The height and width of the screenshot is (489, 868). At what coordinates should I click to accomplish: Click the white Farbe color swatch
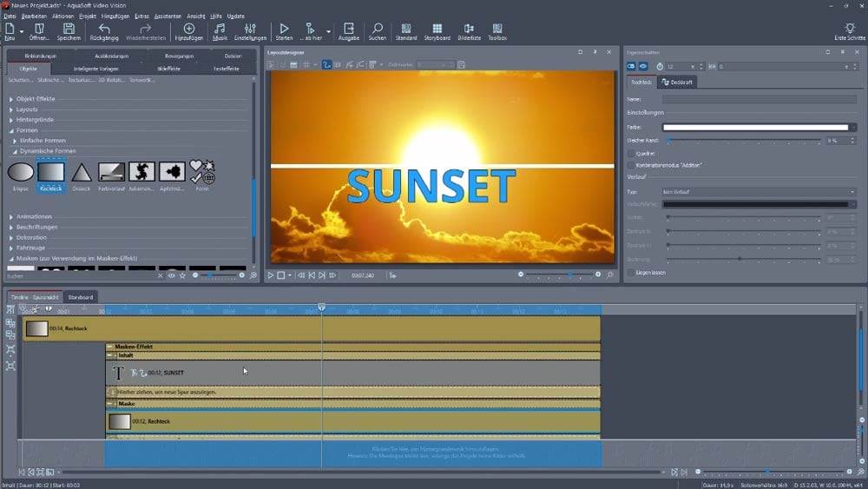click(755, 127)
